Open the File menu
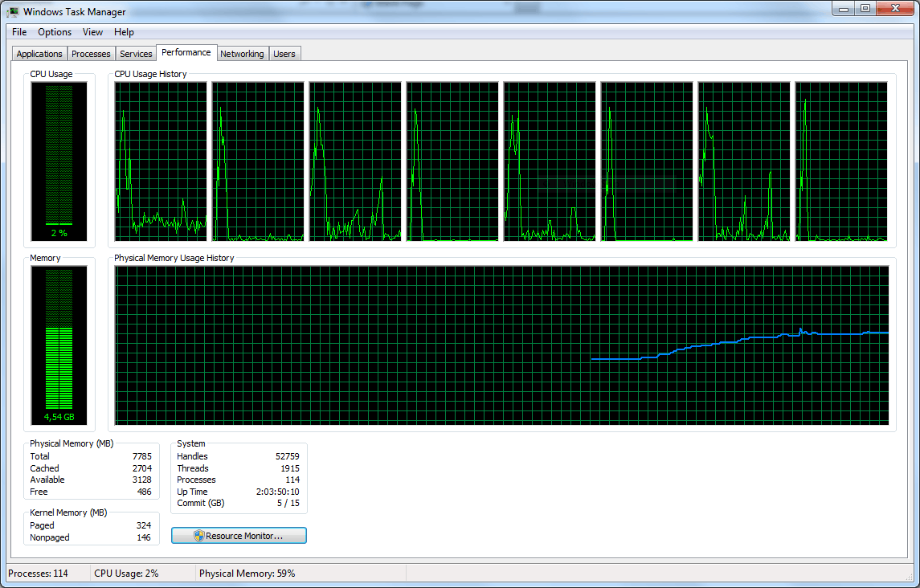Image resolution: width=920 pixels, height=588 pixels. [x=19, y=32]
